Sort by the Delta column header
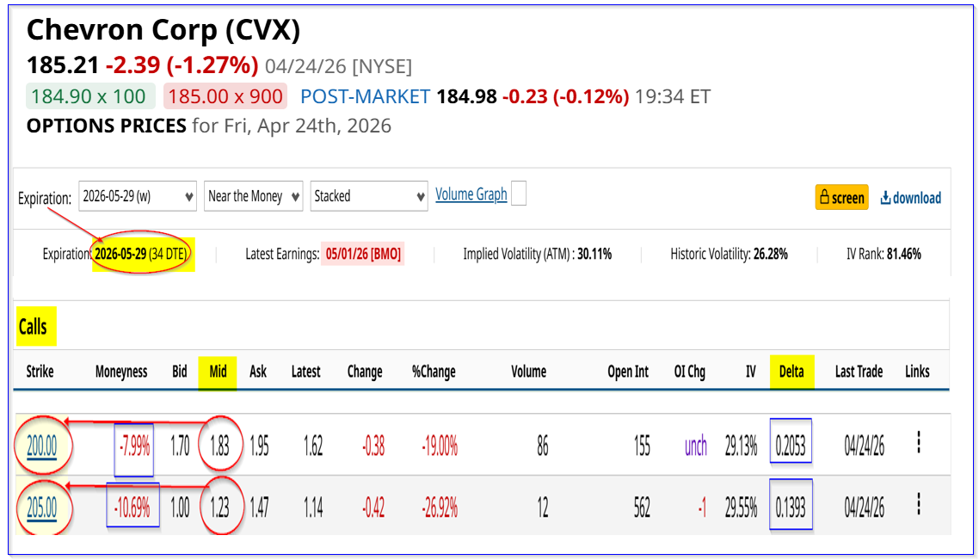 point(791,372)
